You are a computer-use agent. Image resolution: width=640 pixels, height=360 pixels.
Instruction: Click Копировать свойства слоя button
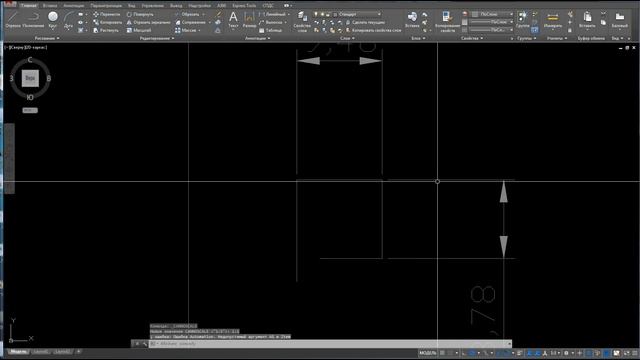[x=373, y=30]
